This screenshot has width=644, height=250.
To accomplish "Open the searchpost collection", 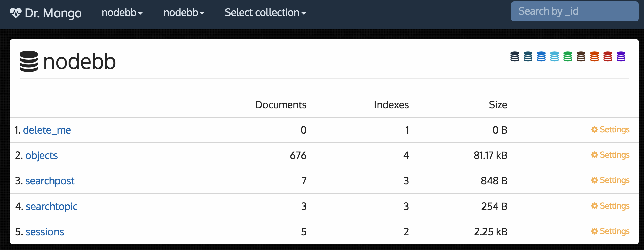I will pos(50,181).
